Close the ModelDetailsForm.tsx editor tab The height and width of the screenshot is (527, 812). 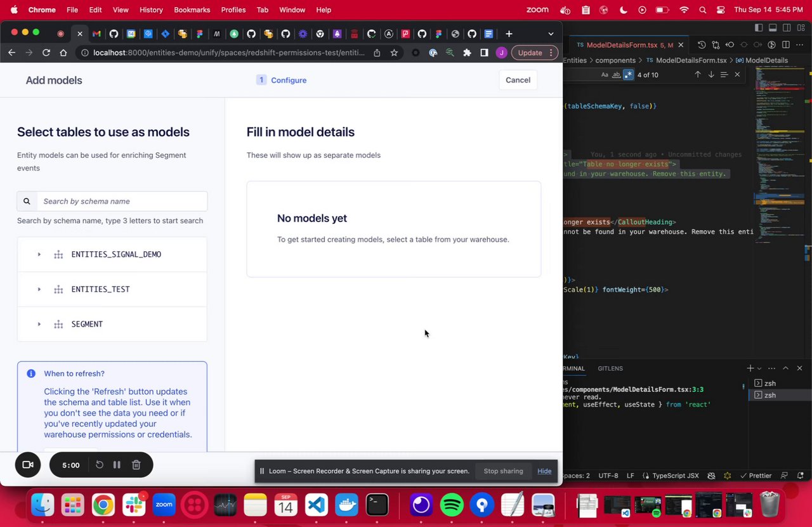click(x=681, y=45)
